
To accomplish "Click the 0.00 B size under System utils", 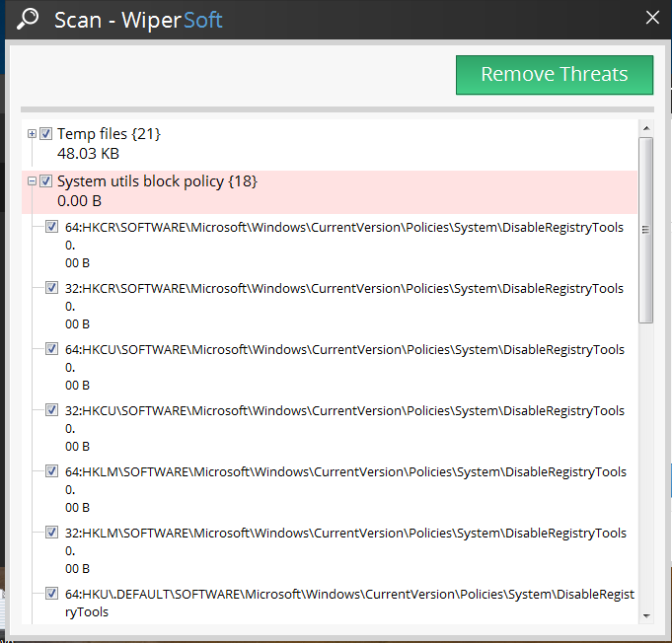I will (x=79, y=201).
